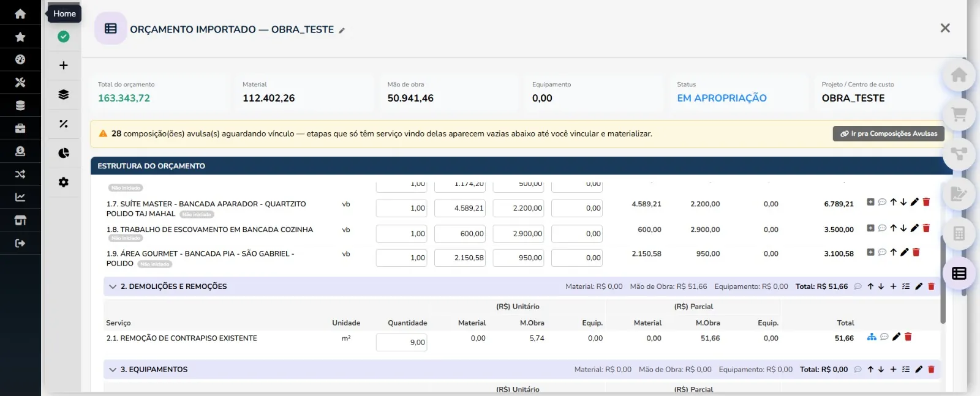The image size is (980, 396).
Task: Move the ÁREA GOURMET row 1.9 up
Action: point(894,252)
